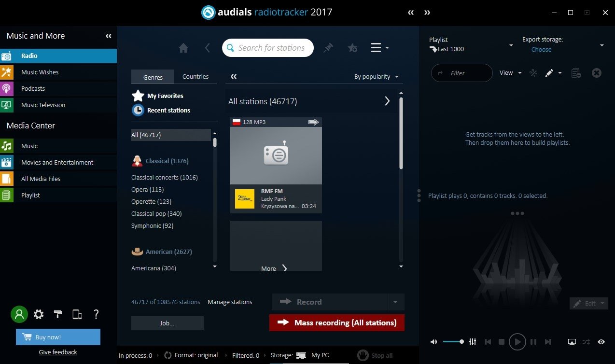Mute the volume speaker icon
Image resolution: width=615 pixels, height=364 pixels.
pos(433,342)
